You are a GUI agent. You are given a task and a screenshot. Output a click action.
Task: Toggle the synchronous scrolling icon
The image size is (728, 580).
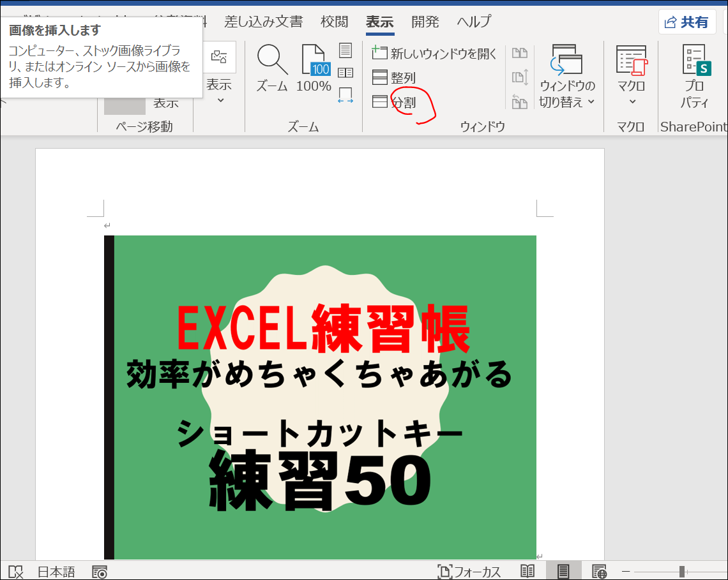point(520,77)
